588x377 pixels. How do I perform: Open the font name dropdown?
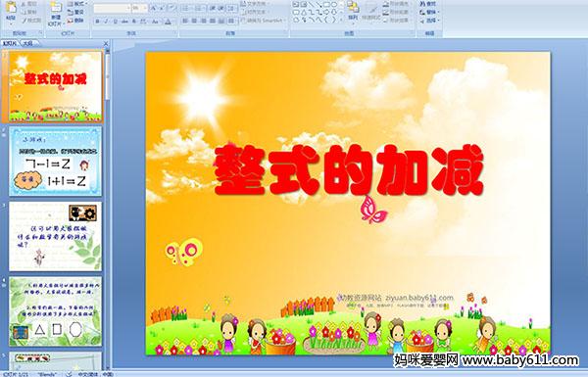[112, 8]
